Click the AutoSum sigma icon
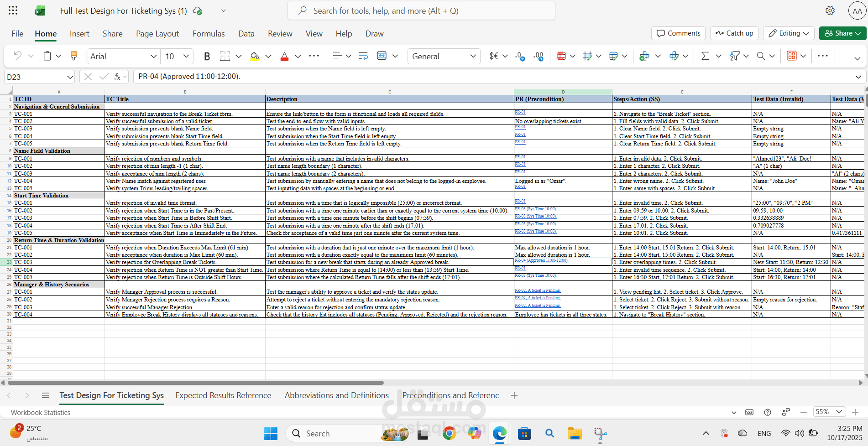 pyautogui.click(x=705, y=56)
